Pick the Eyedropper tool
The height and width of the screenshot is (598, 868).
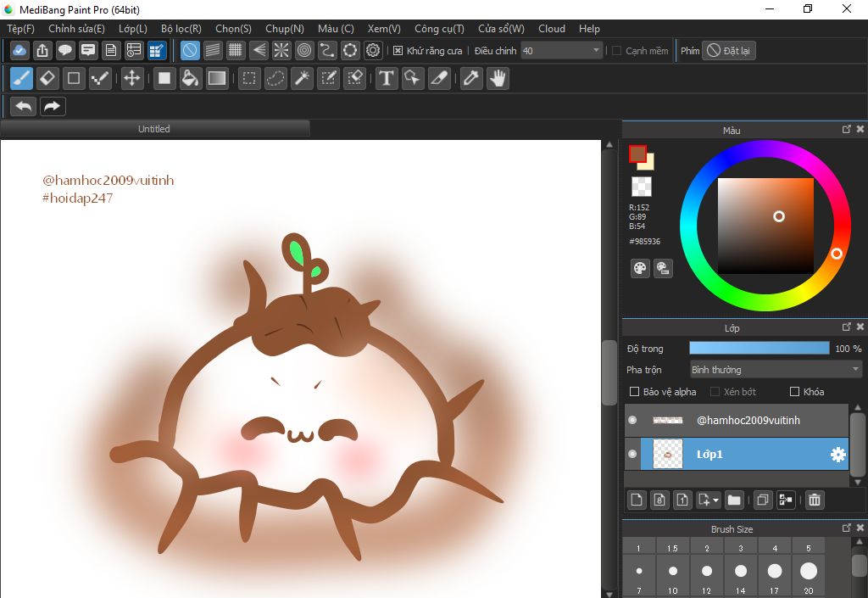point(471,78)
